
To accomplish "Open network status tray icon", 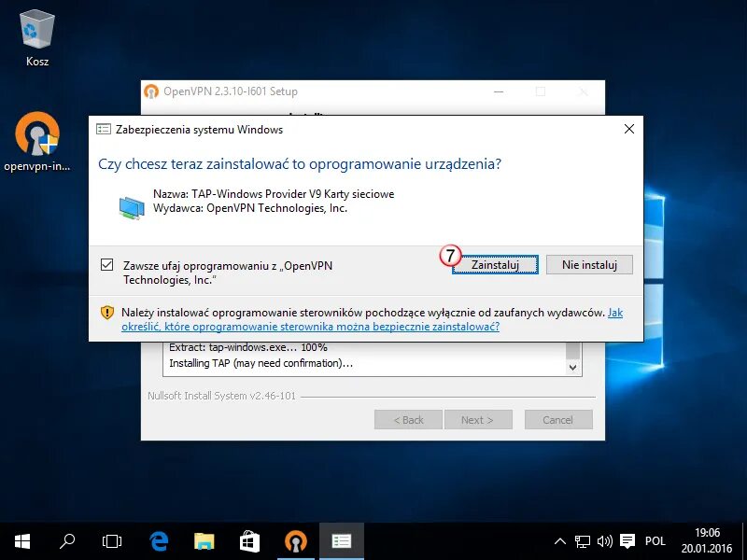I will tap(582, 541).
